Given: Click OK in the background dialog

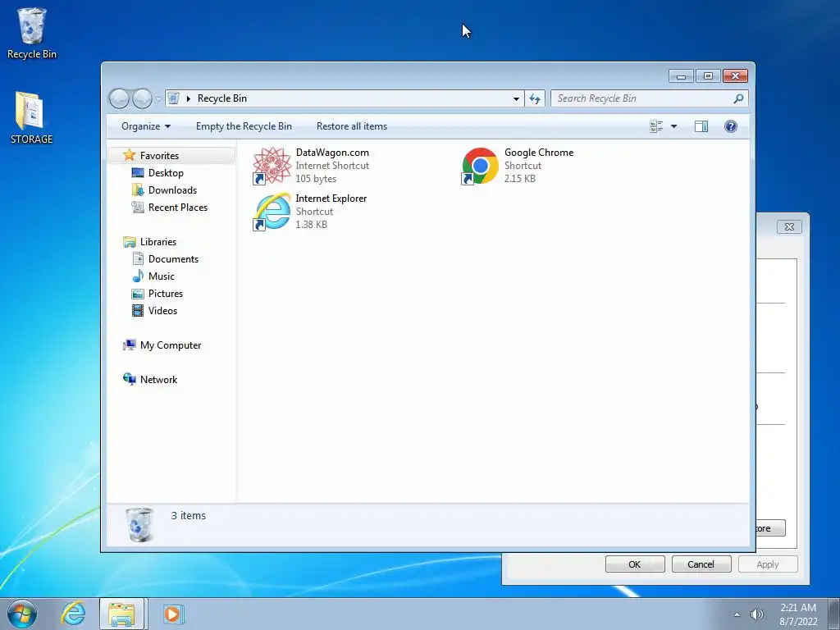Looking at the screenshot, I should pyautogui.click(x=635, y=564).
